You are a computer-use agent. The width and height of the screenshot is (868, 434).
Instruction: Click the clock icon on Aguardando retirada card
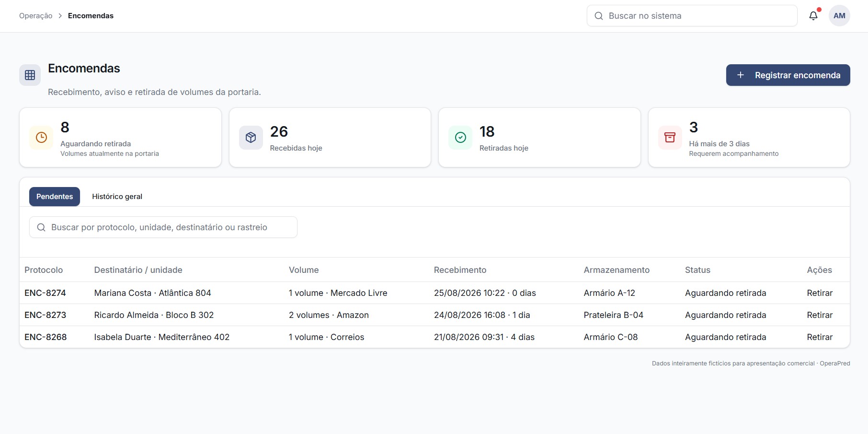click(x=42, y=138)
